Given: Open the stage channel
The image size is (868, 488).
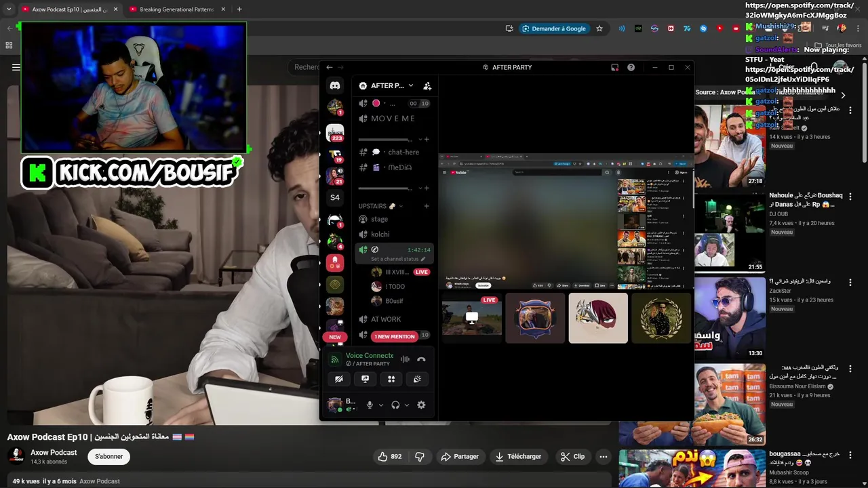Looking at the screenshot, I should pos(393,219).
